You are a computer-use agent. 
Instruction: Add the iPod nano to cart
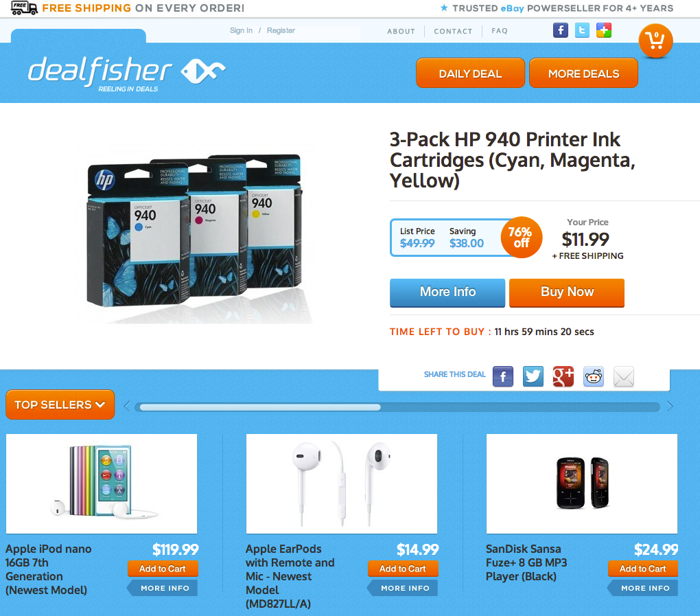point(163,569)
